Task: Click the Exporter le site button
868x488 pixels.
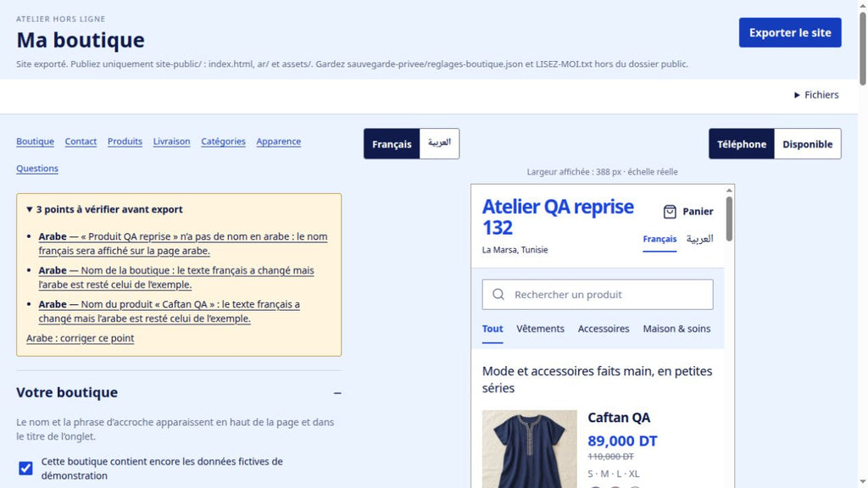Action: pyautogui.click(x=790, y=33)
